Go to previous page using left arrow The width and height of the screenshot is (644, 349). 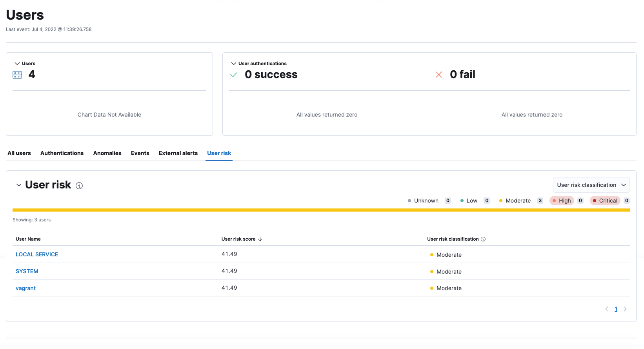[x=607, y=309]
